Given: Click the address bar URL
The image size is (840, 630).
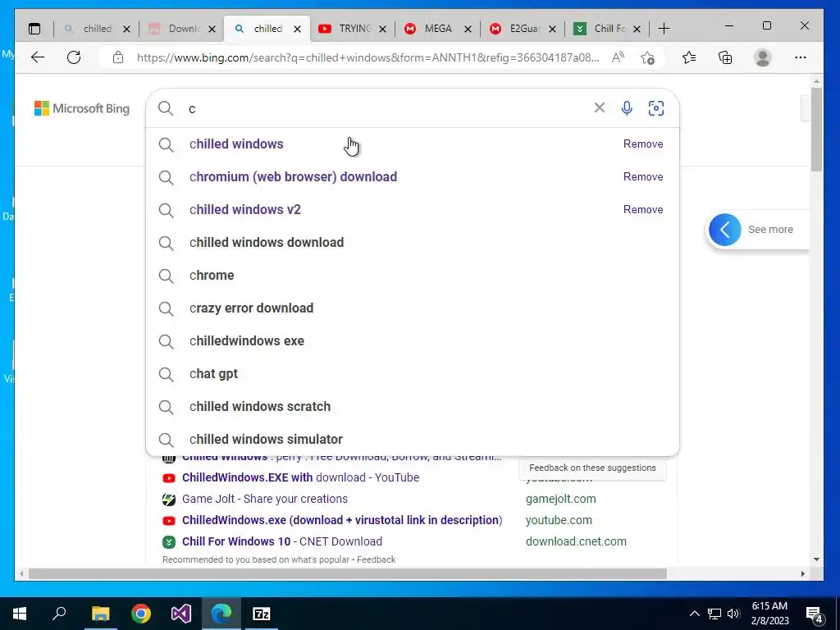Looking at the screenshot, I should tap(368, 57).
